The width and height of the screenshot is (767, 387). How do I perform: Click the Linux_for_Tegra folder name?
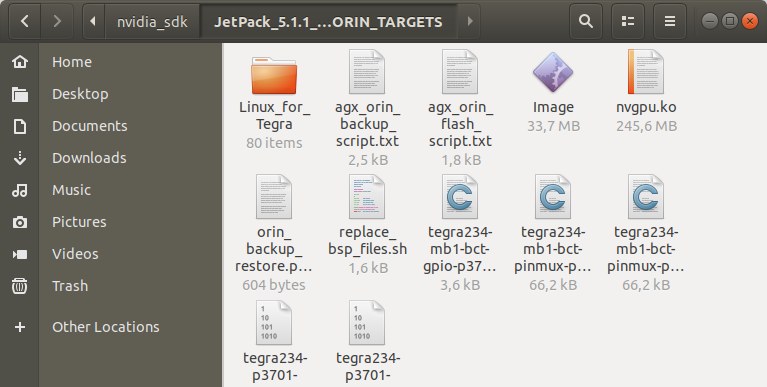pos(274,116)
